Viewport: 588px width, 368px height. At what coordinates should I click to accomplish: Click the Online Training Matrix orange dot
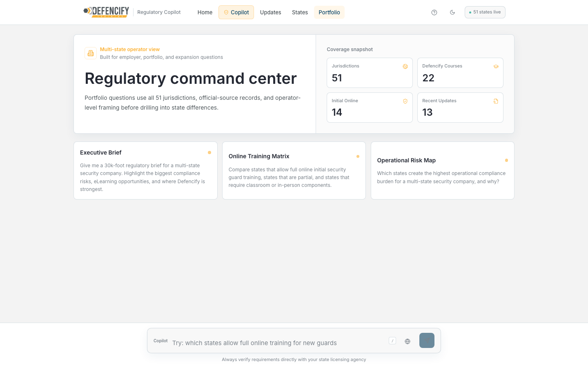[358, 156]
